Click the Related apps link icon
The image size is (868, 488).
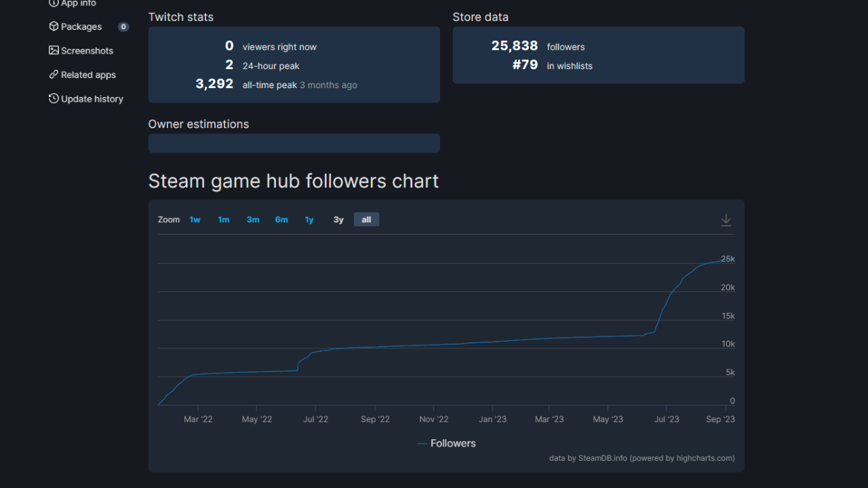(54, 75)
